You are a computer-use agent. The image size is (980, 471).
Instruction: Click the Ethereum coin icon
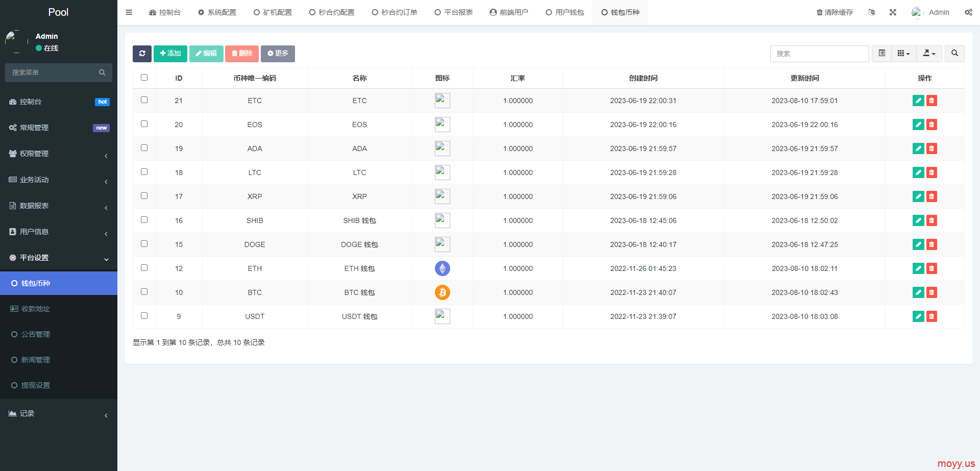point(443,268)
